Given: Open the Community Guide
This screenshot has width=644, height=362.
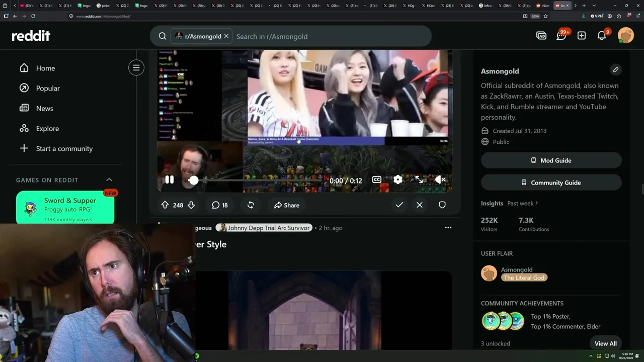Looking at the screenshot, I should [551, 183].
